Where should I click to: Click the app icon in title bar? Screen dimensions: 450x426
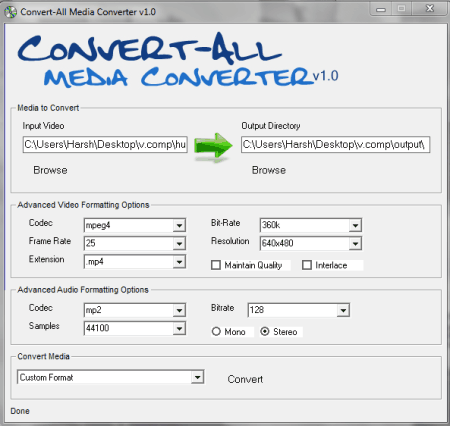(10, 12)
